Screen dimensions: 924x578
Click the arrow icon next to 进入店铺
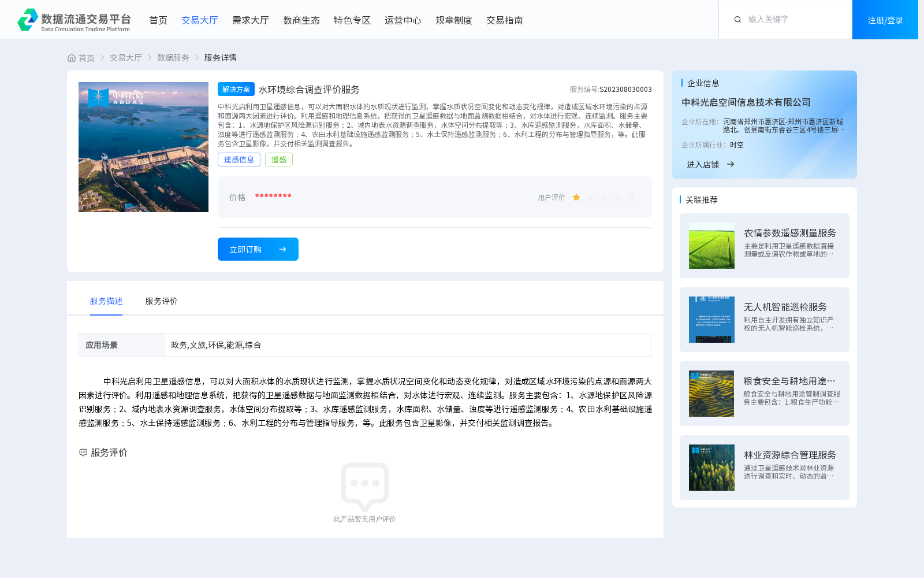(731, 164)
